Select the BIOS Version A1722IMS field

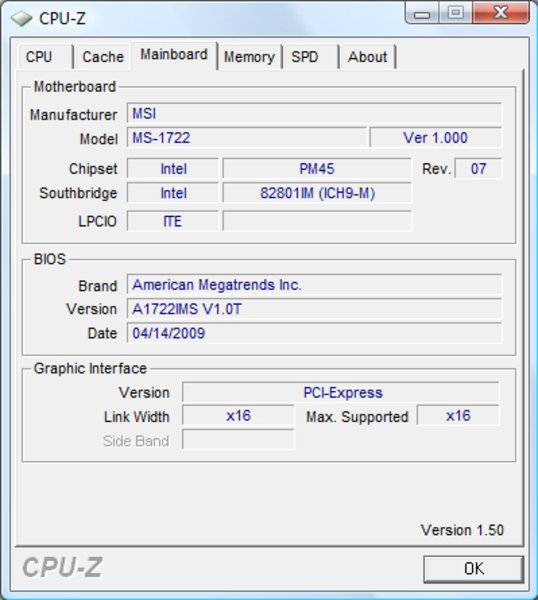pos(314,309)
